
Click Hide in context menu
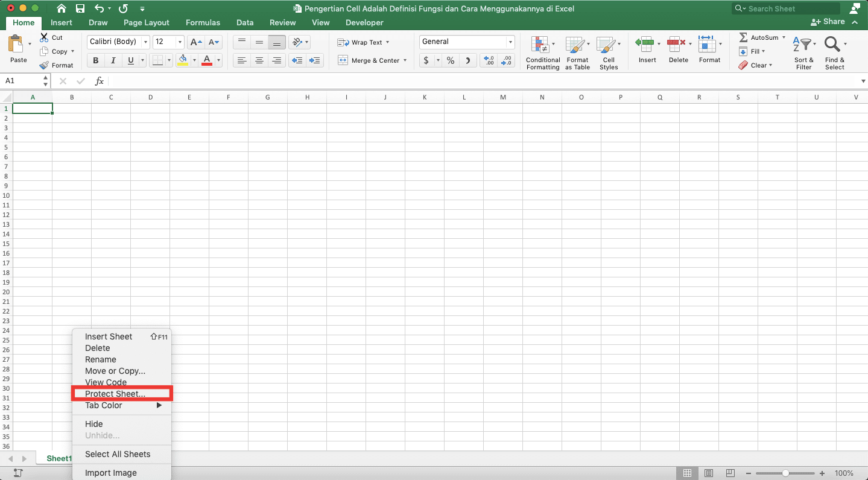[x=94, y=424]
